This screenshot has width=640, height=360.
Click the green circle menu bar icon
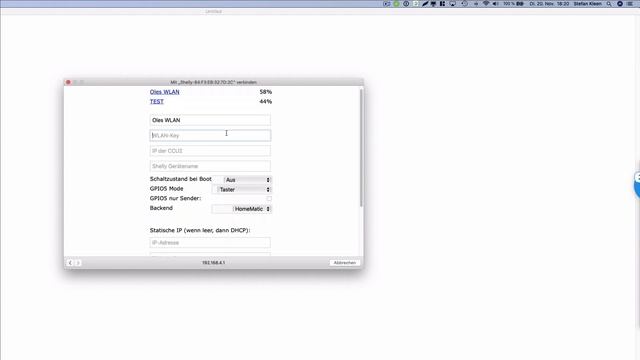click(396, 4)
